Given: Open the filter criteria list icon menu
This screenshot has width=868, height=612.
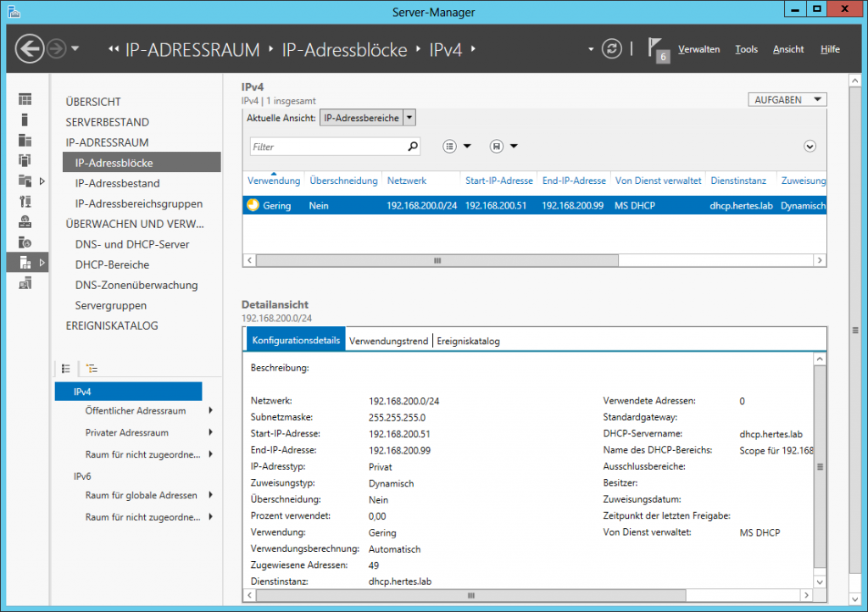Looking at the screenshot, I should (x=457, y=147).
